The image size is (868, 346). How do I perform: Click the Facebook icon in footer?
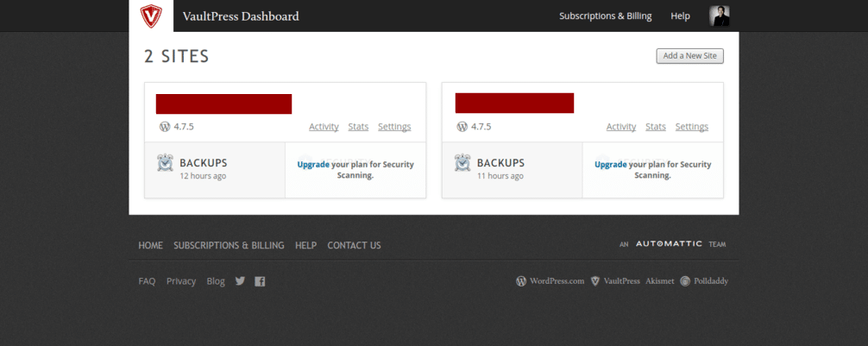[260, 281]
